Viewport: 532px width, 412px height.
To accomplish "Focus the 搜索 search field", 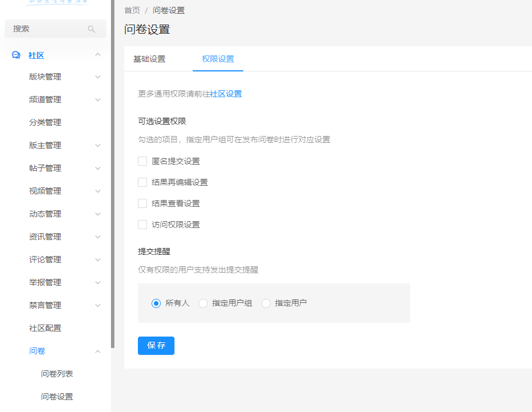I will [55, 29].
